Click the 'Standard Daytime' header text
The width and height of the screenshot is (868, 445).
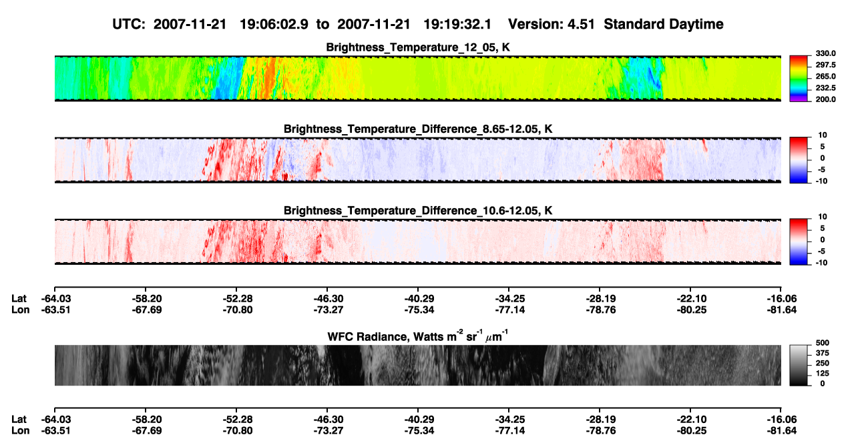pyautogui.click(x=663, y=24)
